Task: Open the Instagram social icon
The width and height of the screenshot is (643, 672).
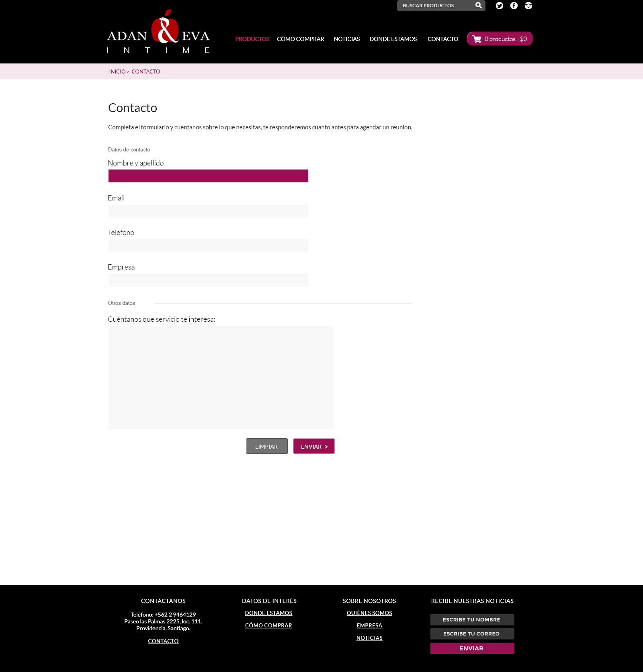Action: (x=528, y=6)
